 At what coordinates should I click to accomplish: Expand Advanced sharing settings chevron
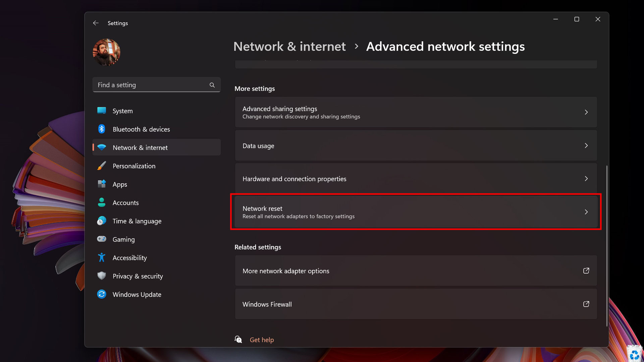pos(586,112)
